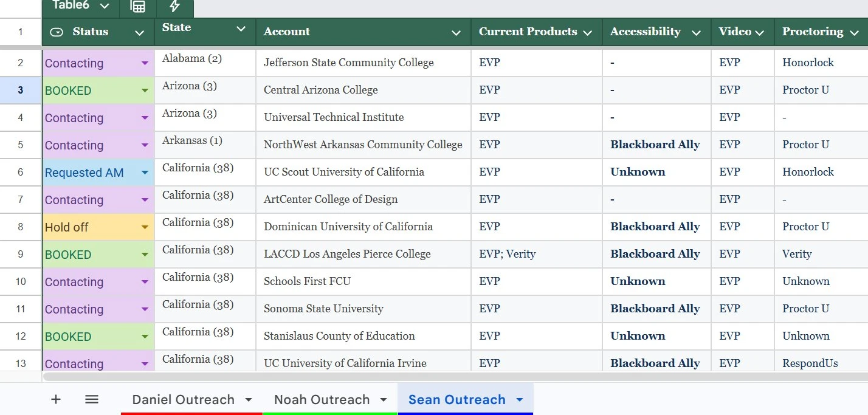Open the Video column header dropdown
This screenshot has width=868, height=415.
(x=759, y=32)
